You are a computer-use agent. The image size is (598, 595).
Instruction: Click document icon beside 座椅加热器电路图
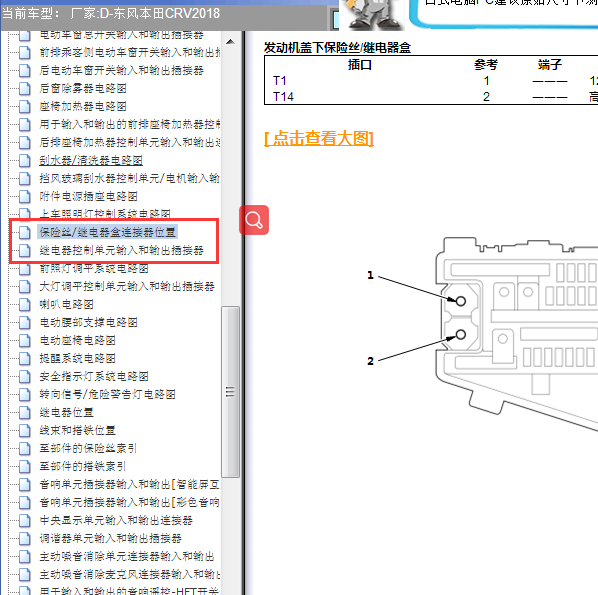point(24,106)
